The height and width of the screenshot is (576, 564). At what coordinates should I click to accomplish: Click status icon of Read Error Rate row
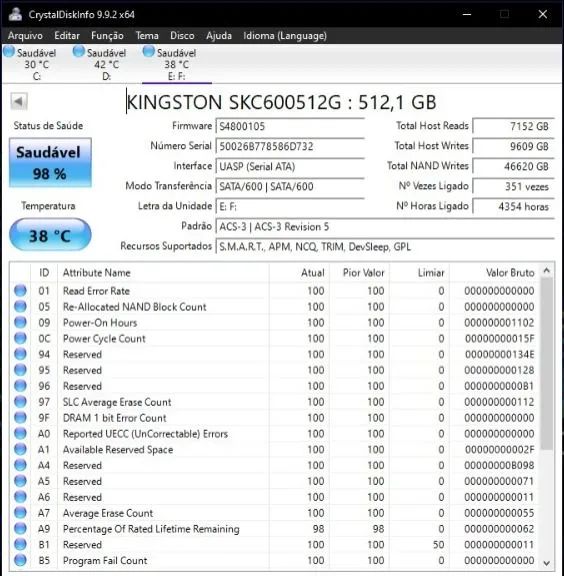pyautogui.click(x=20, y=291)
